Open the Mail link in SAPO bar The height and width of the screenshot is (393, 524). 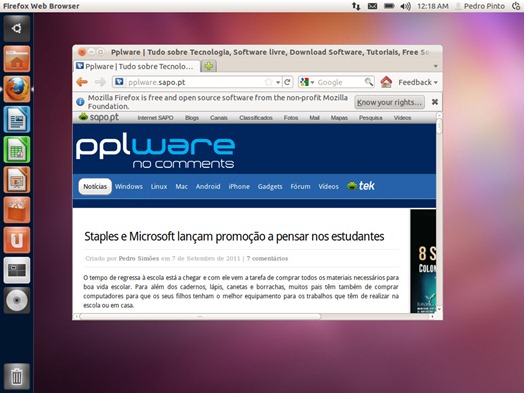314,118
